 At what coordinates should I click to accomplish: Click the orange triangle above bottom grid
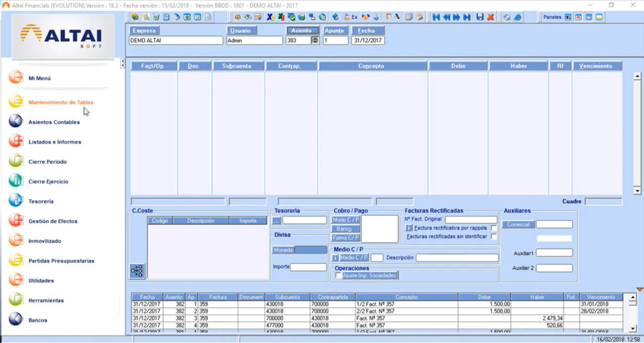coord(639,290)
